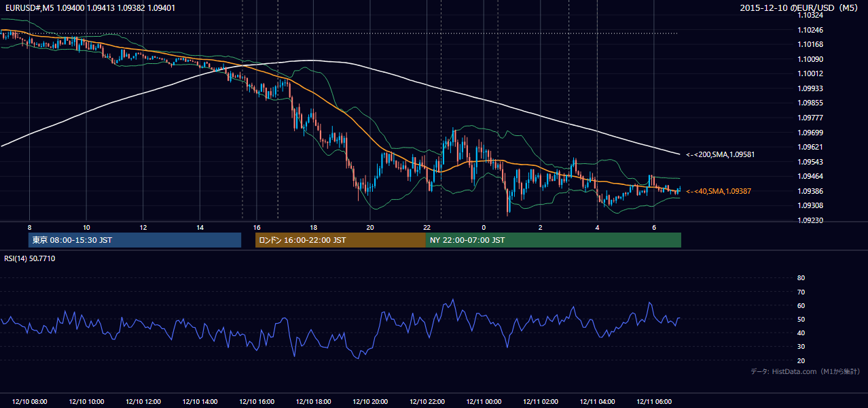The image size is (868, 408).
Task: Click hour label 18 under price chart
Action: pos(314,227)
